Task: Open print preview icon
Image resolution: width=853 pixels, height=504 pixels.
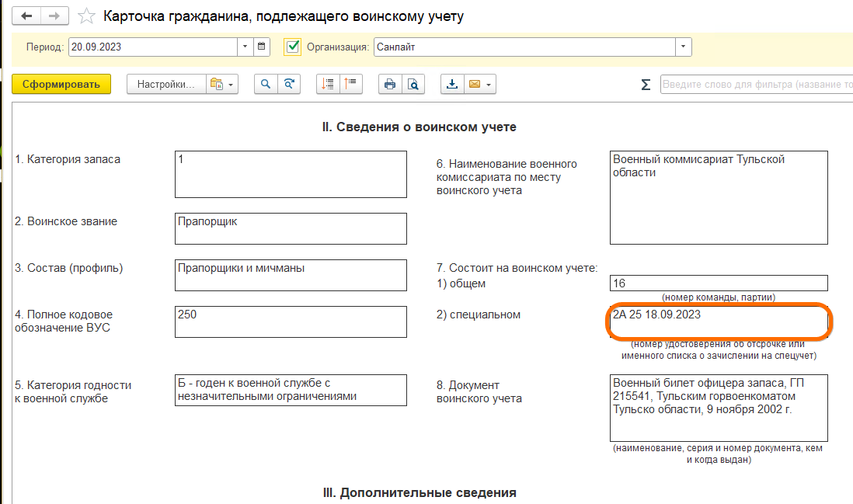Action: [413, 85]
